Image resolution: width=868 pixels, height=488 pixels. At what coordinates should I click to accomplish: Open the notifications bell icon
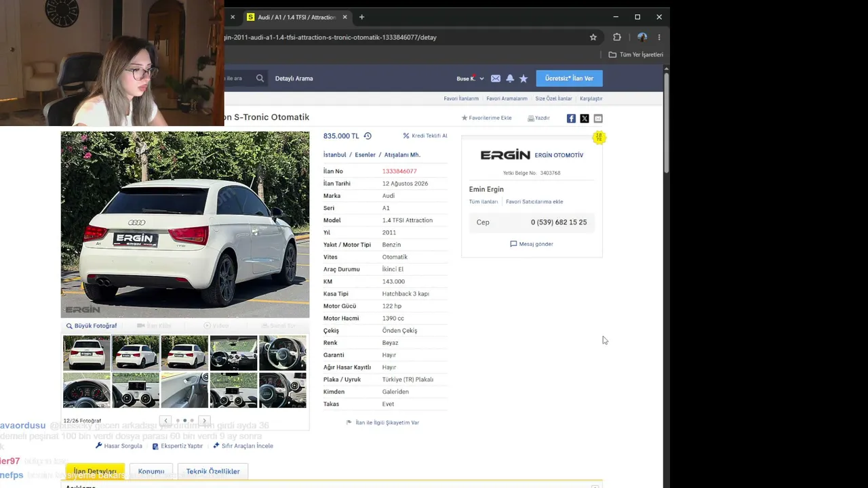point(510,79)
